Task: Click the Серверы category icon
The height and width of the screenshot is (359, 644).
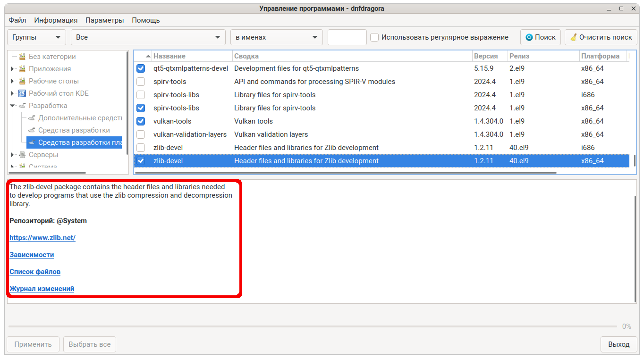Action: click(22, 155)
